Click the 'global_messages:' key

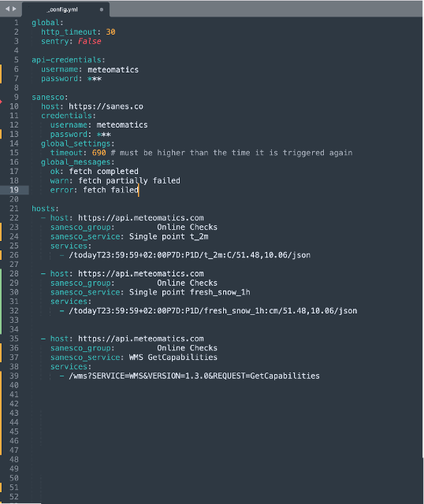click(77, 162)
